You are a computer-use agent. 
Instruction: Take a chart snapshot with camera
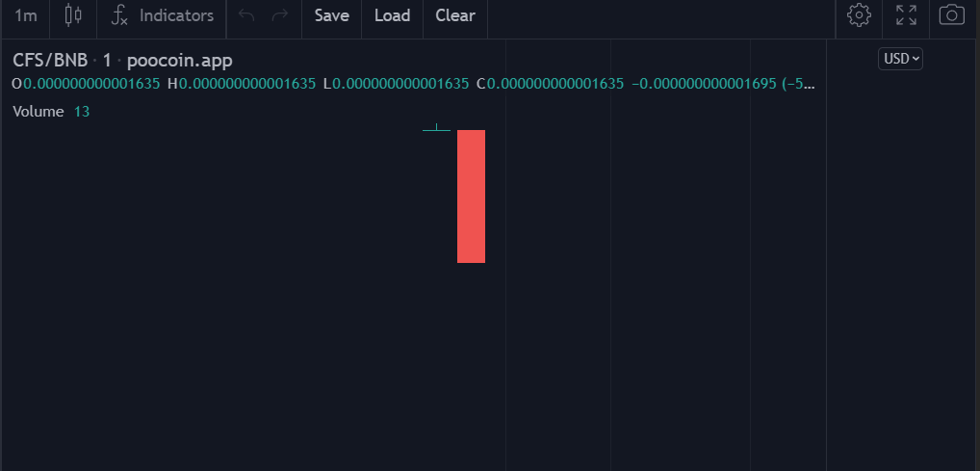click(x=952, y=15)
